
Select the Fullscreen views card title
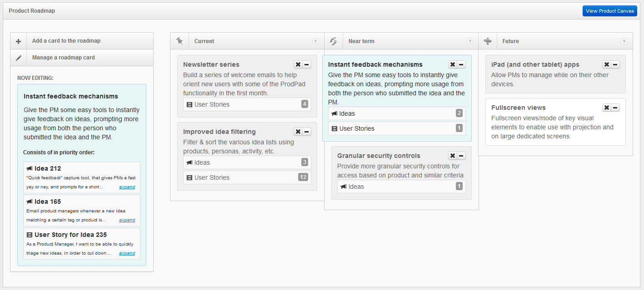coord(519,108)
